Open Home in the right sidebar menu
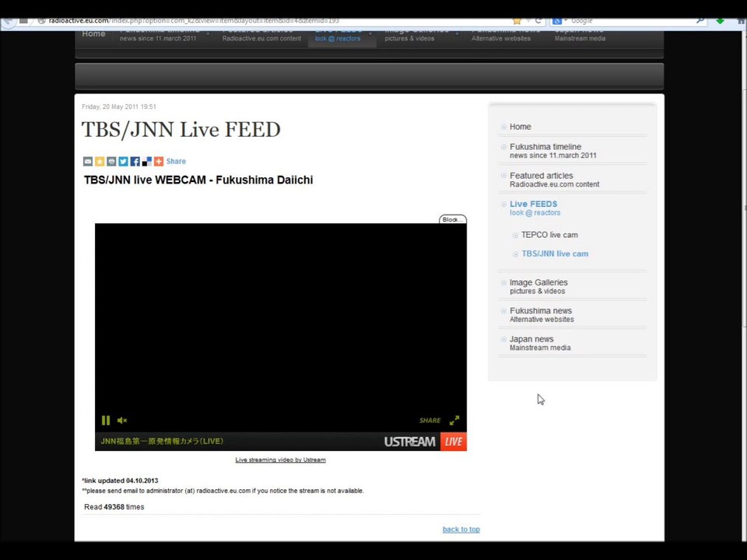747x560 pixels. point(521,127)
